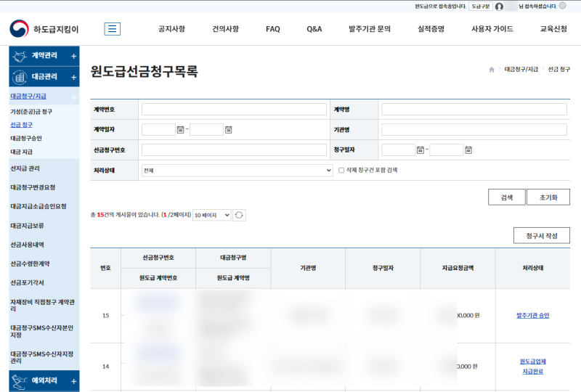Click row number 15 cell
Image resolution: width=581 pixels, height=392 pixels.
coord(105,316)
